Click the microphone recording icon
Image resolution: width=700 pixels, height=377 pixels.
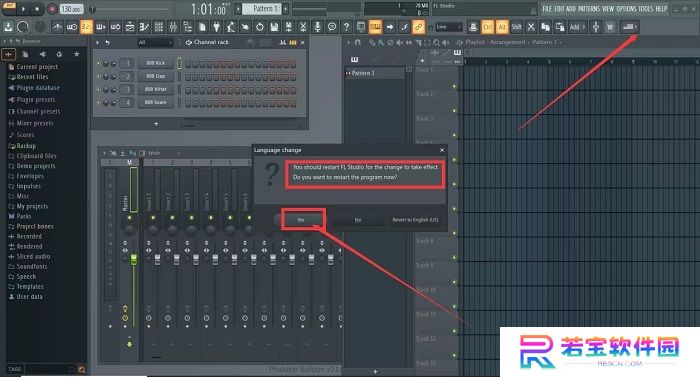click(x=317, y=27)
